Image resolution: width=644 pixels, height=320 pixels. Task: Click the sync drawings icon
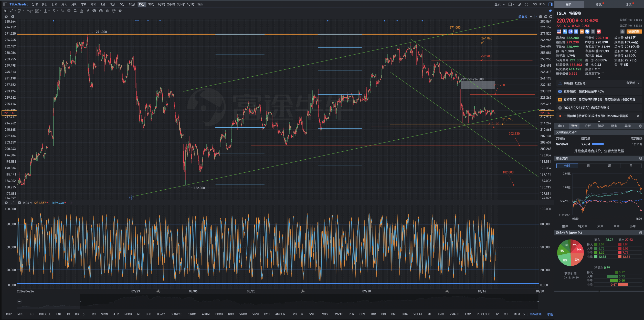coord(114,11)
